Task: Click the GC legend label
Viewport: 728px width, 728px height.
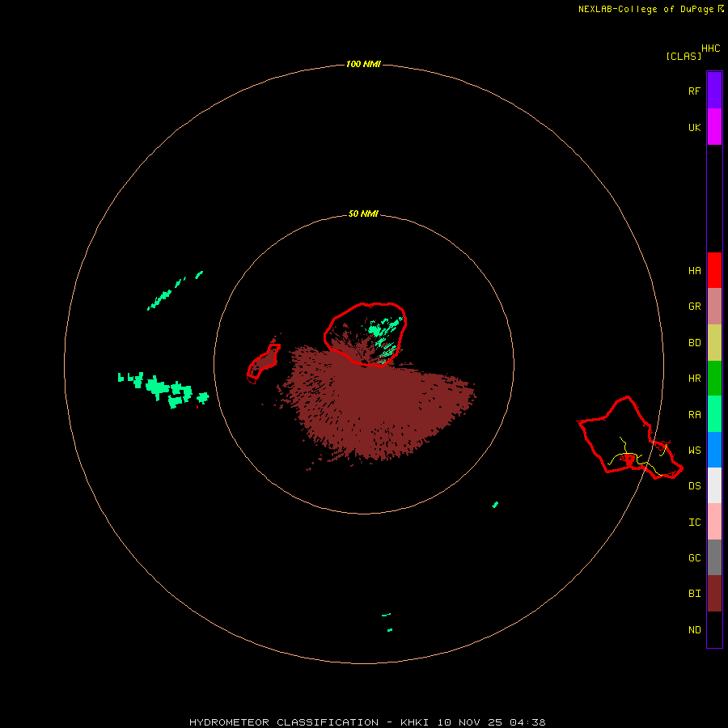Action: tap(694, 558)
